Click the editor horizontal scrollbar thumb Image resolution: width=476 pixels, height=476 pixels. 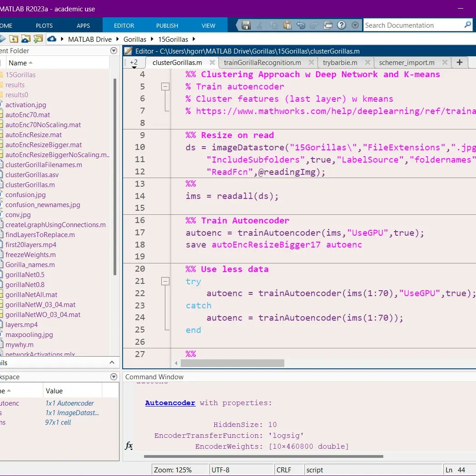(232, 363)
